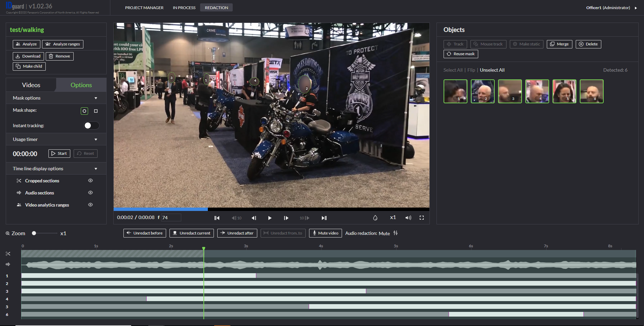Image resolution: width=644 pixels, height=326 pixels.
Task: Select the blur droplet icon in player controls
Action: [375, 218]
